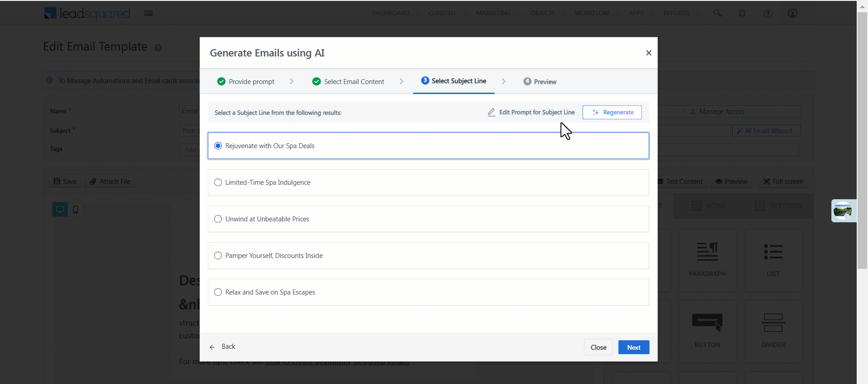This screenshot has width=868, height=384.
Task: Click the green check icon of Provide prompt
Action: pos(221,81)
